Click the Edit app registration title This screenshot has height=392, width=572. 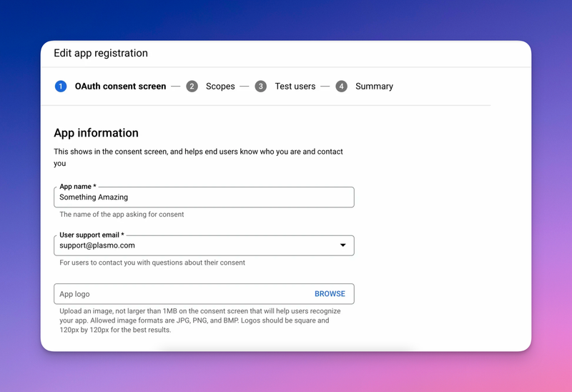(x=101, y=53)
